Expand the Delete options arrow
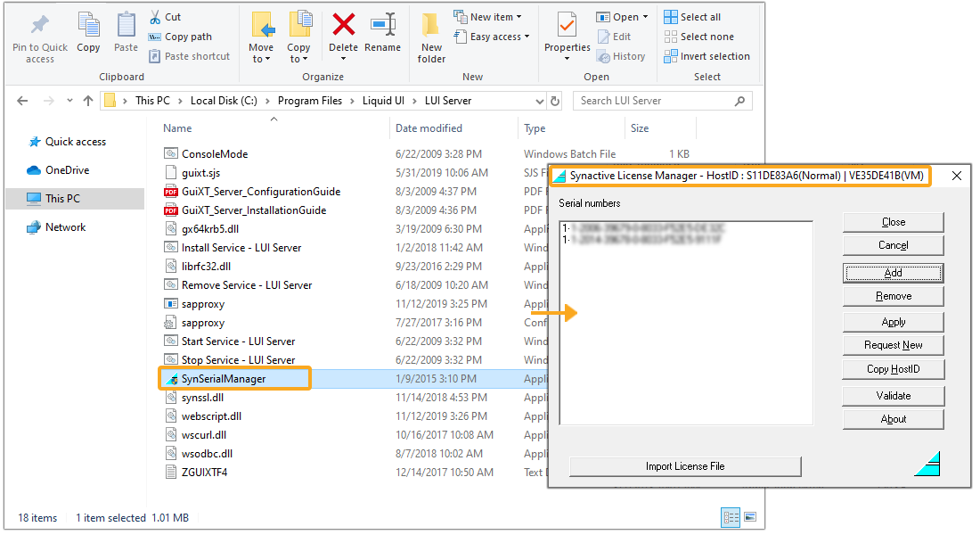This screenshot has width=980, height=543. 343,60
